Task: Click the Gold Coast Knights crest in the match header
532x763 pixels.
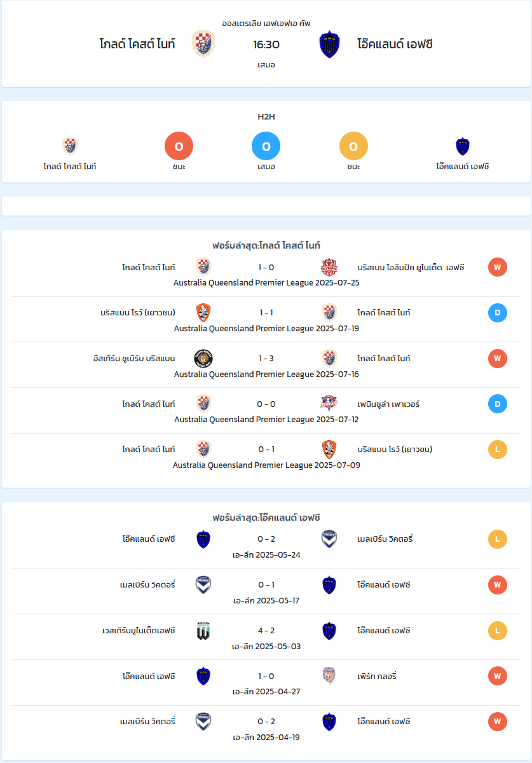Action: coord(203,45)
